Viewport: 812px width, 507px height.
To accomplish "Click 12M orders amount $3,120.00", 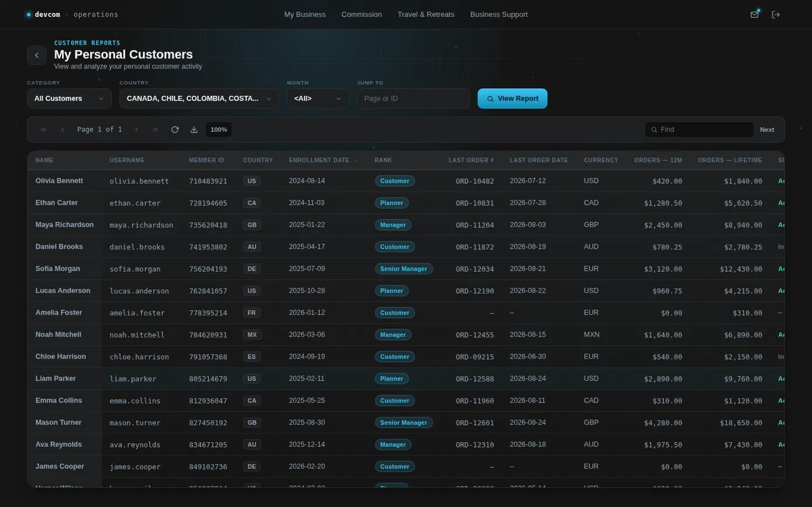I will [x=663, y=269].
